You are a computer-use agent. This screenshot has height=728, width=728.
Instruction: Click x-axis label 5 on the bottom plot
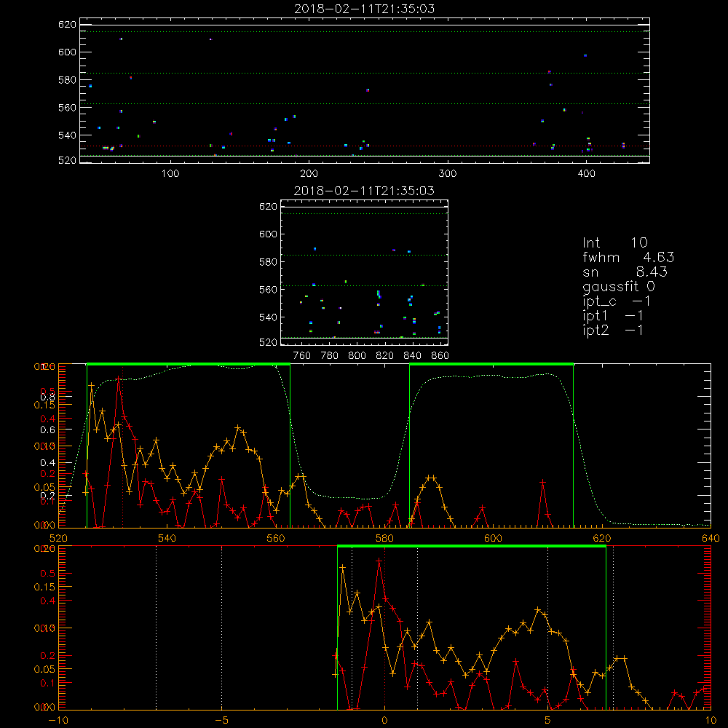tap(548, 721)
